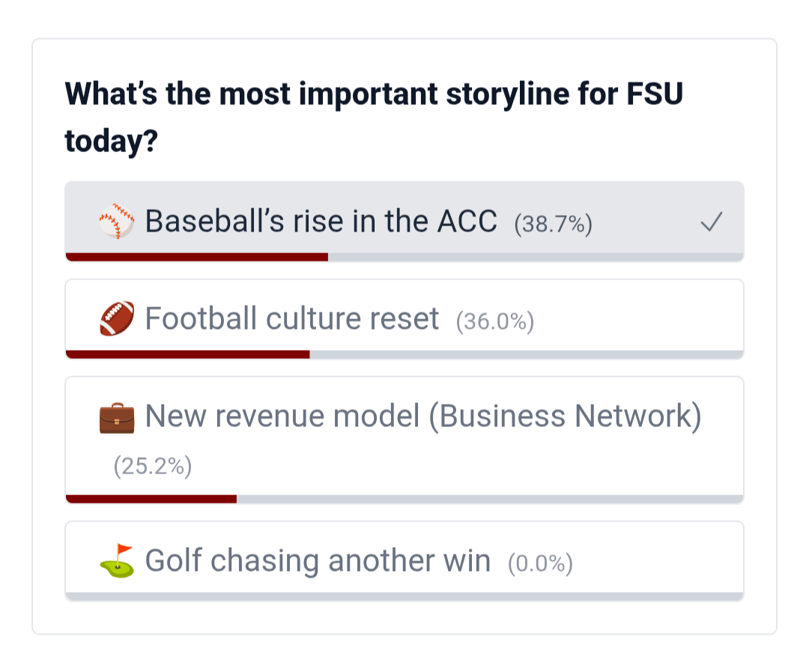Click the briefcase emoji icon
The image size is (809, 672).
[117, 417]
